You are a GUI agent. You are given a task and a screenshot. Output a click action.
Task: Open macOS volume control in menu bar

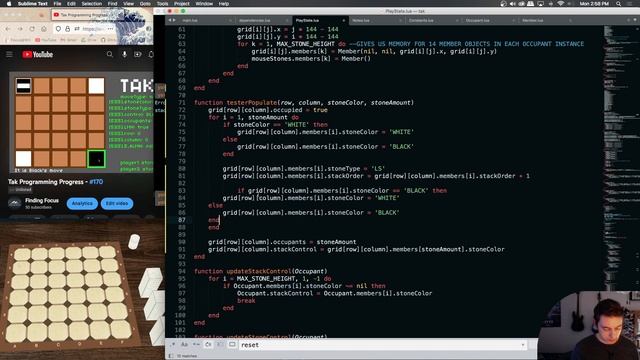512,4
